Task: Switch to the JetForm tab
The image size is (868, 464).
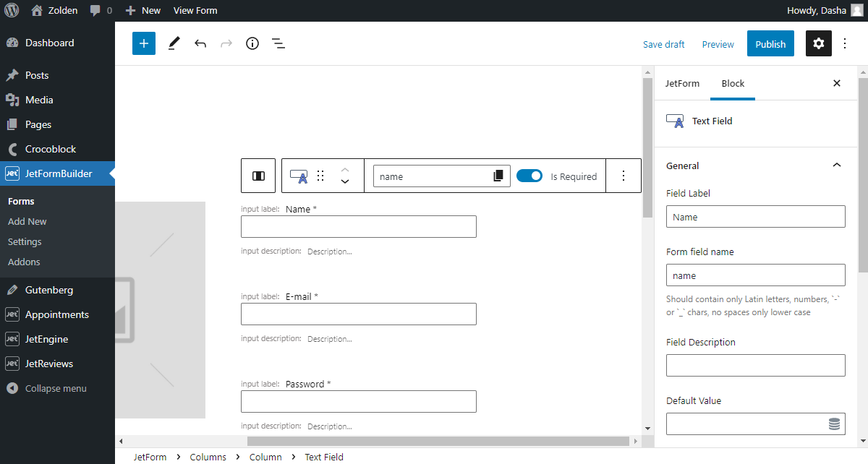Action: click(x=681, y=83)
